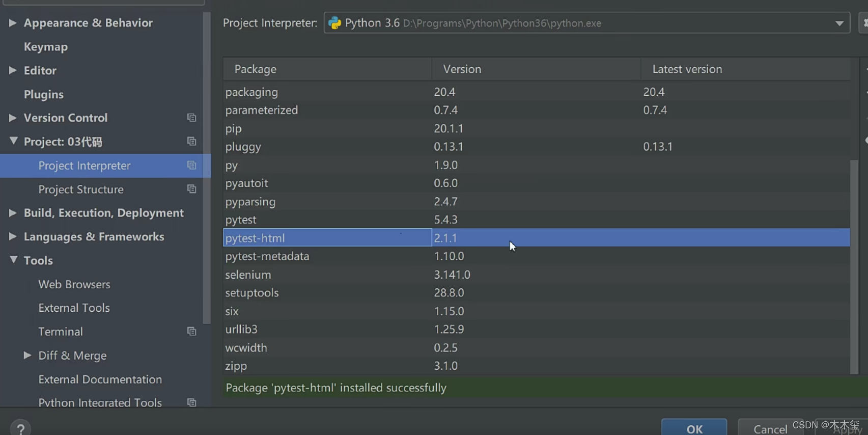Open Plugins settings
This screenshot has width=868, height=435.
(44, 94)
